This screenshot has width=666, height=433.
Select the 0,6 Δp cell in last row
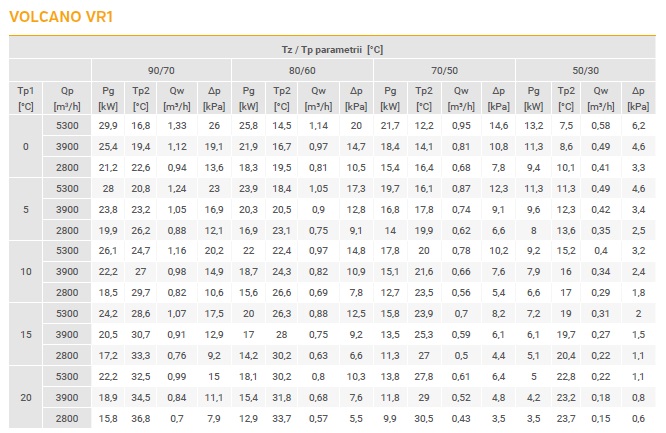coord(638,419)
